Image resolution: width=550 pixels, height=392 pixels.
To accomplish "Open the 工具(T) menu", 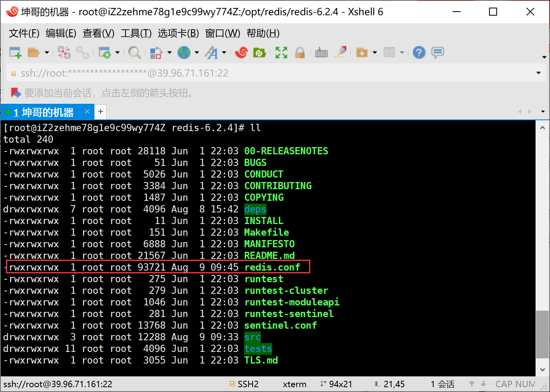I will tap(136, 33).
